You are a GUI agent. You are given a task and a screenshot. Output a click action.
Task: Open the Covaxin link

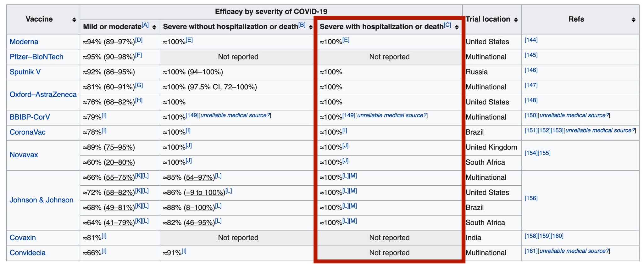coord(23,238)
